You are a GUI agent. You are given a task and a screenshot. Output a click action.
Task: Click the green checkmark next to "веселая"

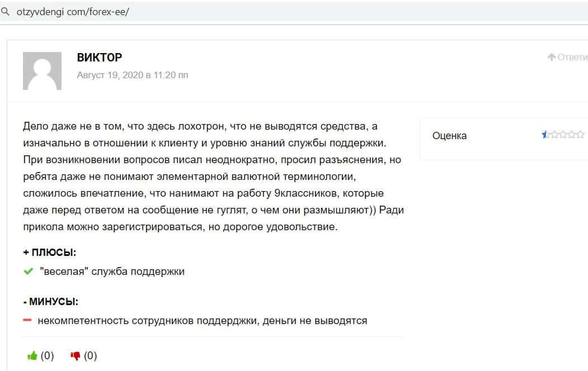(29, 272)
